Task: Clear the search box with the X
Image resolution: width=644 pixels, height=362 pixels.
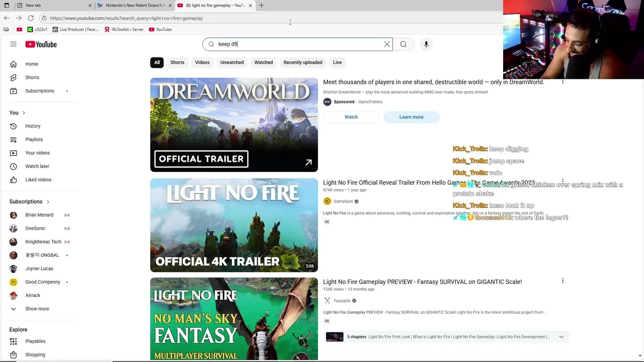Action: point(387,44)
